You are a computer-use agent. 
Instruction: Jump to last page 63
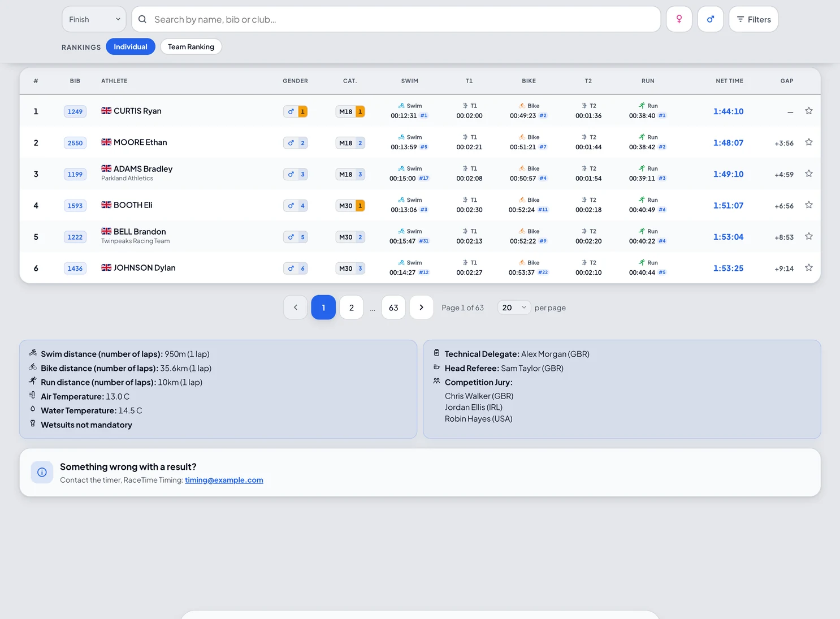point(393,308)
